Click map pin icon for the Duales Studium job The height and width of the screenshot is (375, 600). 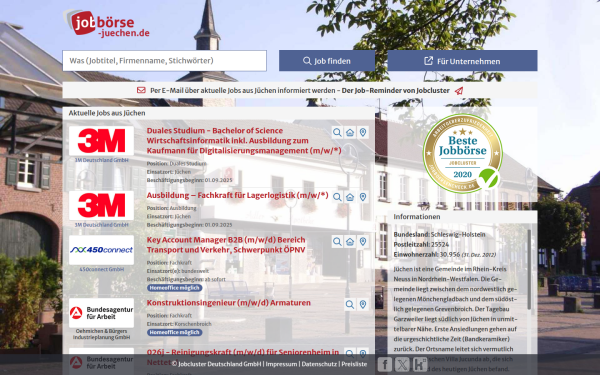pos(363,132)
